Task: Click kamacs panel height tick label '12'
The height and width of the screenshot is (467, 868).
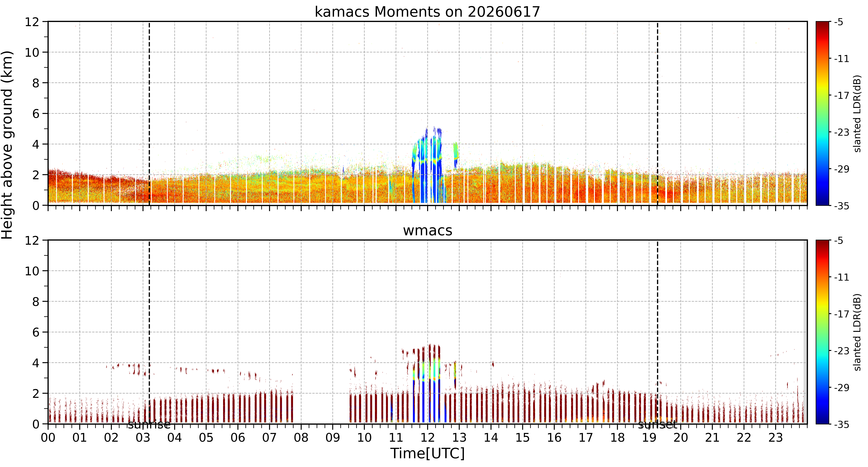Action: 32,22
